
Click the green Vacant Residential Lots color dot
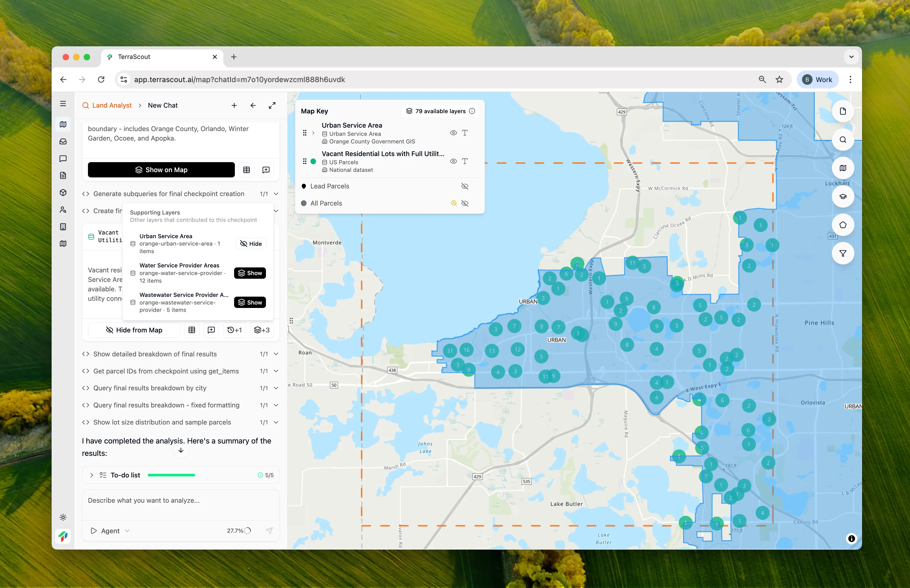pyautogui.click(x=313, y=162)
